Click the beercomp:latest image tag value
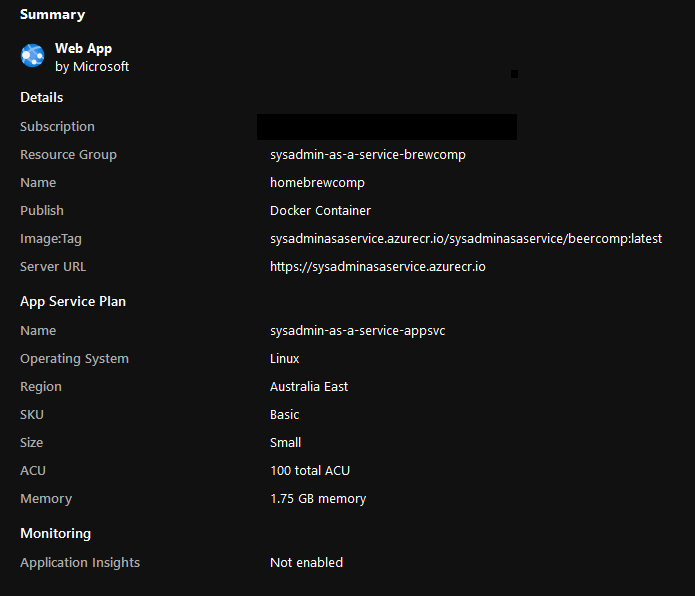695x596 pixels. tap(466, 238)
